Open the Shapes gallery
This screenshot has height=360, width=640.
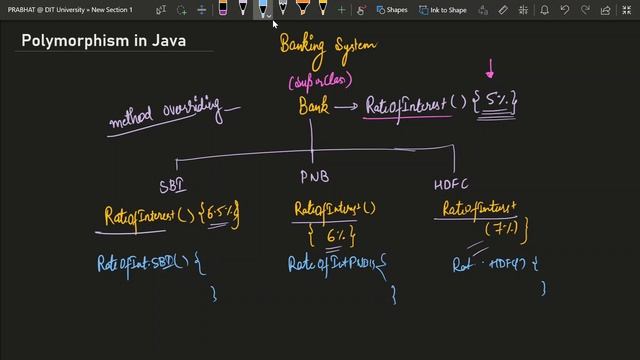tap(392, 10)
